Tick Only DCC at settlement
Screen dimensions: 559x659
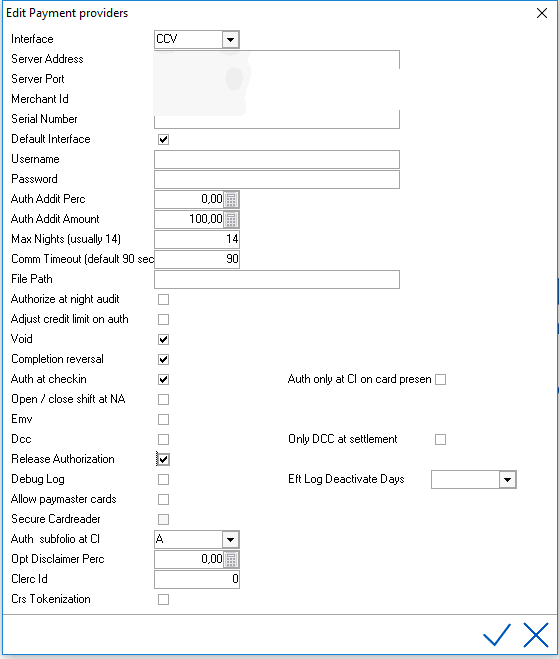coord(440,440)
